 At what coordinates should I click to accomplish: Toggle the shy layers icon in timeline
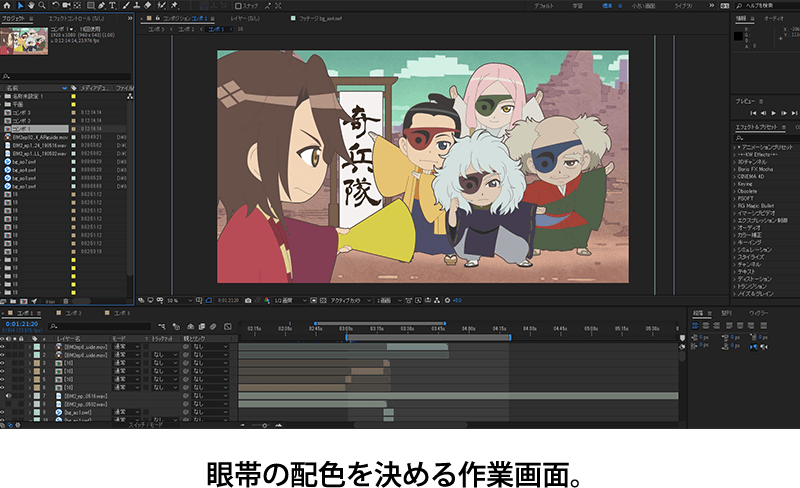[190, 326]
